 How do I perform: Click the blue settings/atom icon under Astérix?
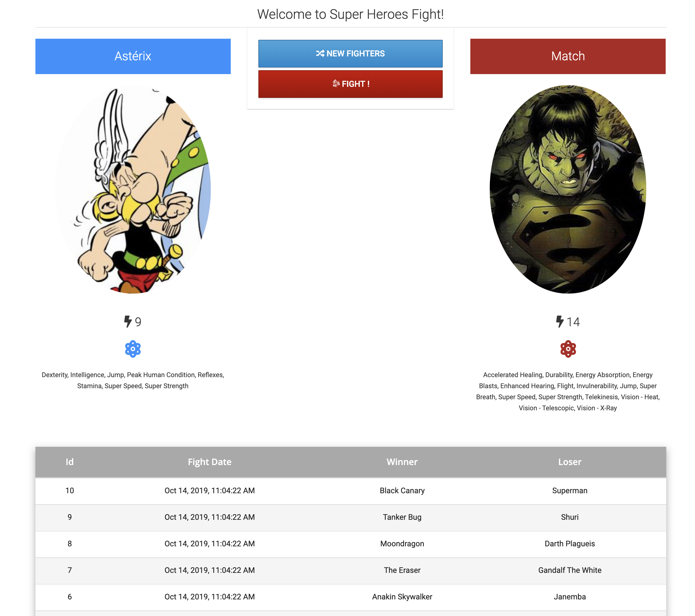click(x=133, y=349)
